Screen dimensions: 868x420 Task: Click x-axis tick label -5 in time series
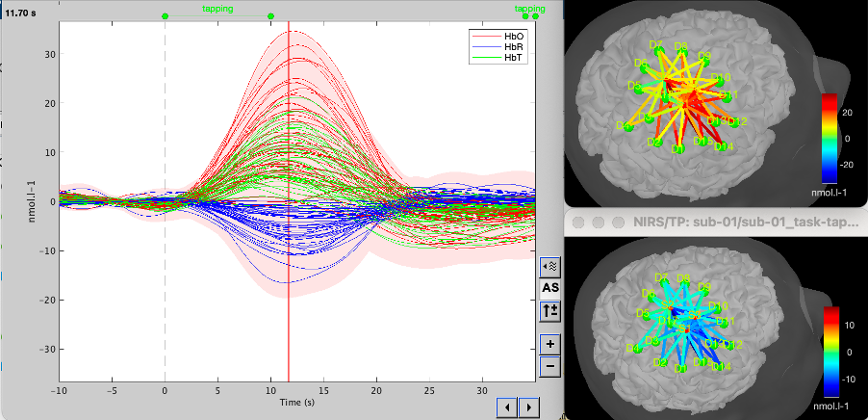pos(112,389)
